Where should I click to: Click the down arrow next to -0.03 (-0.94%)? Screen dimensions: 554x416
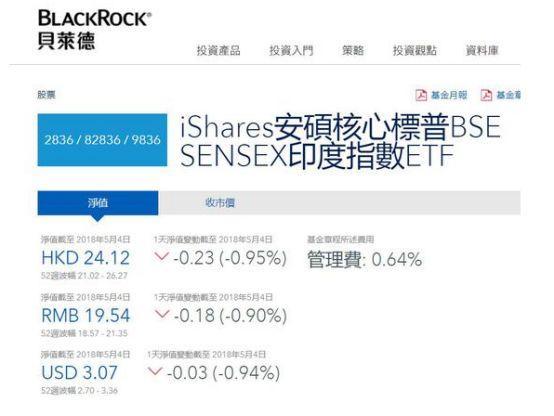coord(155,371)
